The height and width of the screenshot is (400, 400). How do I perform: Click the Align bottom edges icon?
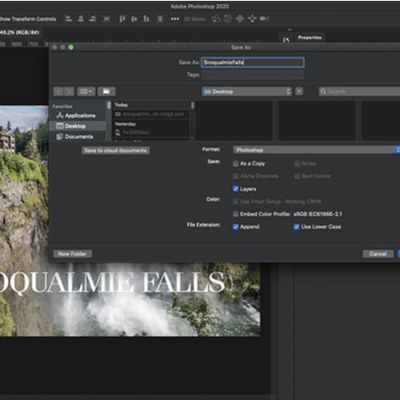pyautogui.click(x=146, y=19)
